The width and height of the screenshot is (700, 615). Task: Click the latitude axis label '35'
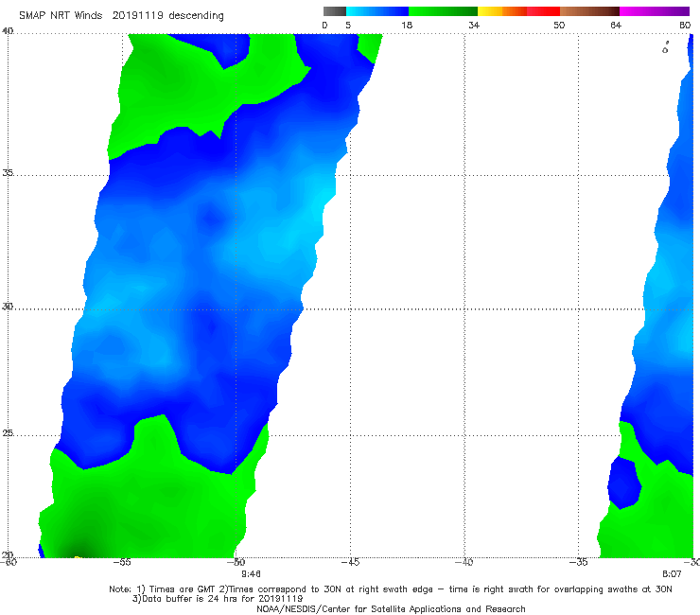8,172
